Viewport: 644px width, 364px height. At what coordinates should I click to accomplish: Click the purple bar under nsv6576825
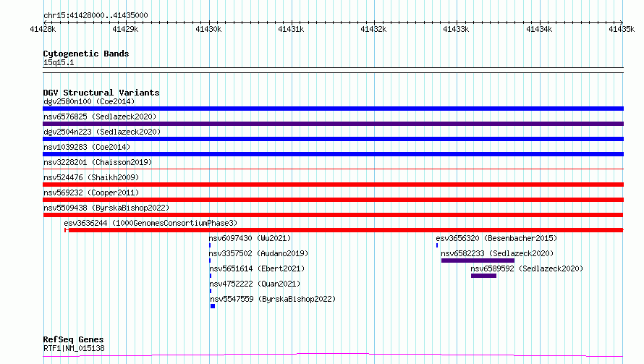pos(333,124)
